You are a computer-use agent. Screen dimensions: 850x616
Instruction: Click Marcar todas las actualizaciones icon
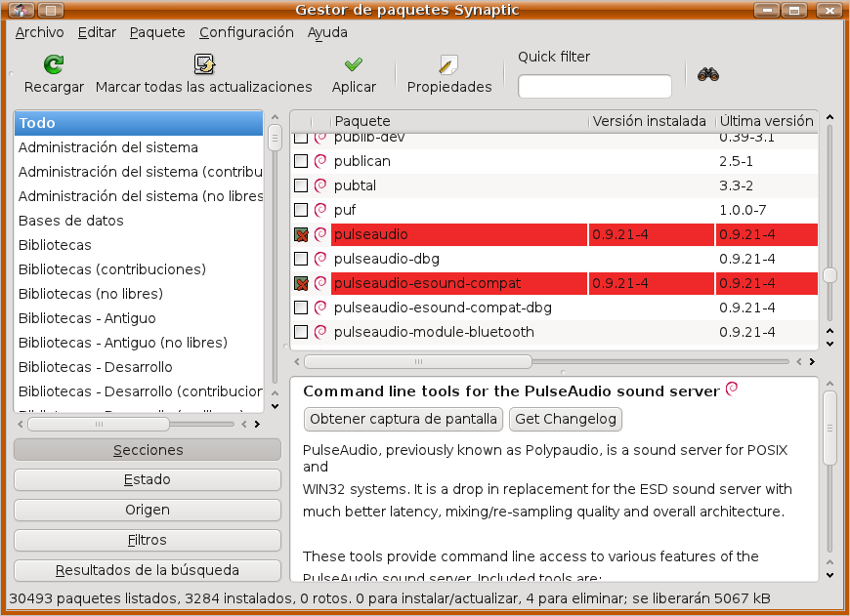click(204, 64)
